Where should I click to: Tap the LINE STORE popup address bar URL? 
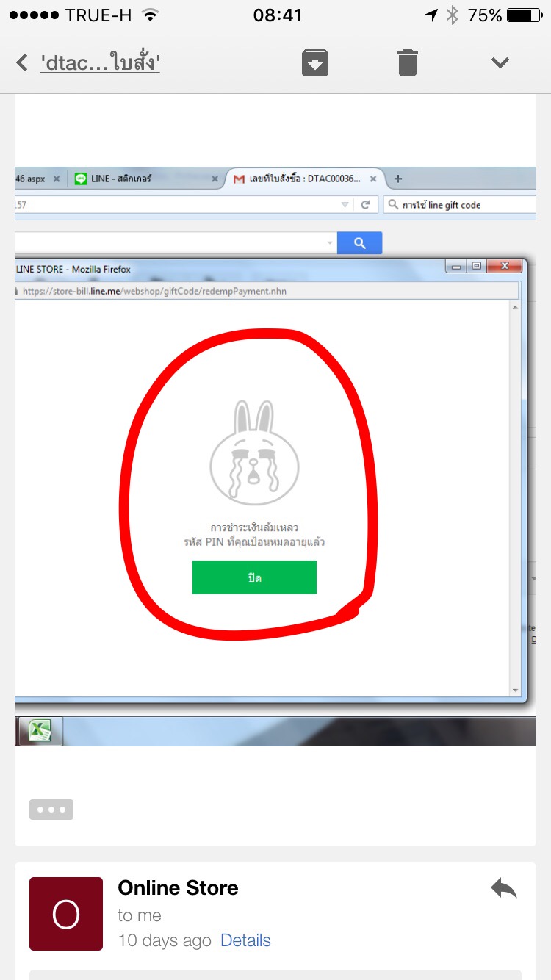154,291
